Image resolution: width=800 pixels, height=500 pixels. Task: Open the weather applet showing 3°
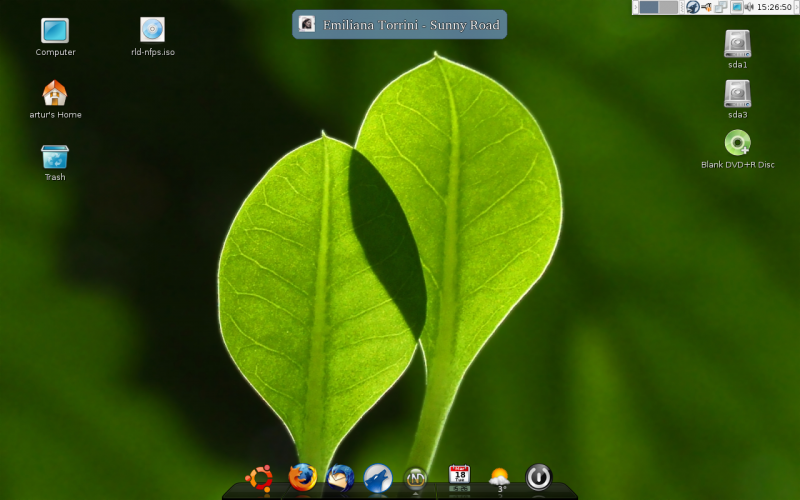click(x=499, y=480)
